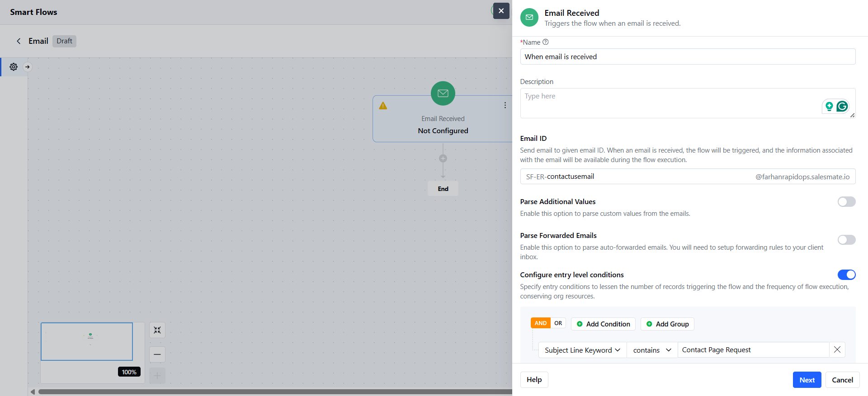Image resolution: width=868 pixels, height=396 pixels.
Task: Click the Name help question mark icon
Action: [546, 42]
